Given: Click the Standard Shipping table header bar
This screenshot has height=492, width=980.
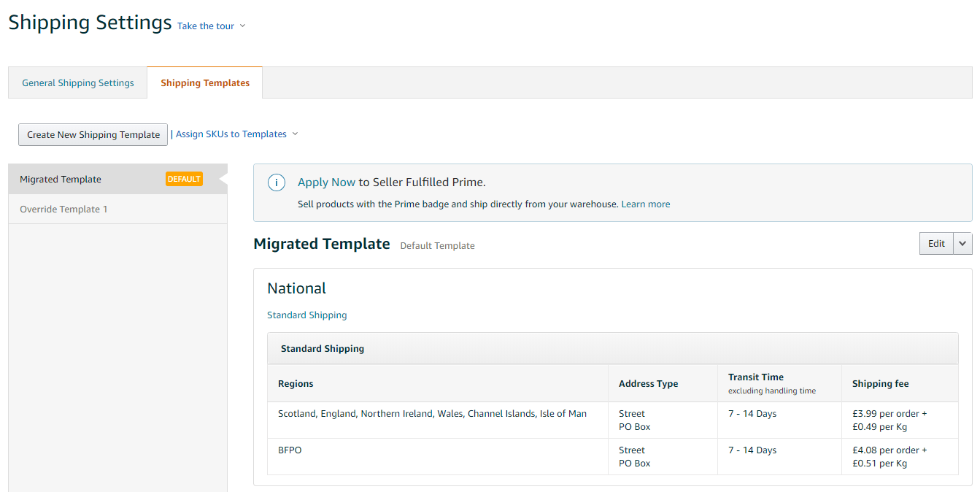Looking at the screenshot, I should point(322,348).
